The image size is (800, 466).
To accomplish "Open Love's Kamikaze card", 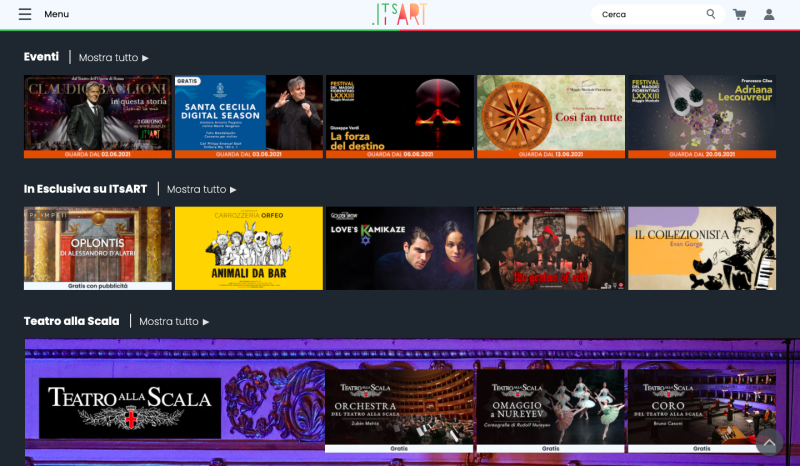I will (399, 248).
